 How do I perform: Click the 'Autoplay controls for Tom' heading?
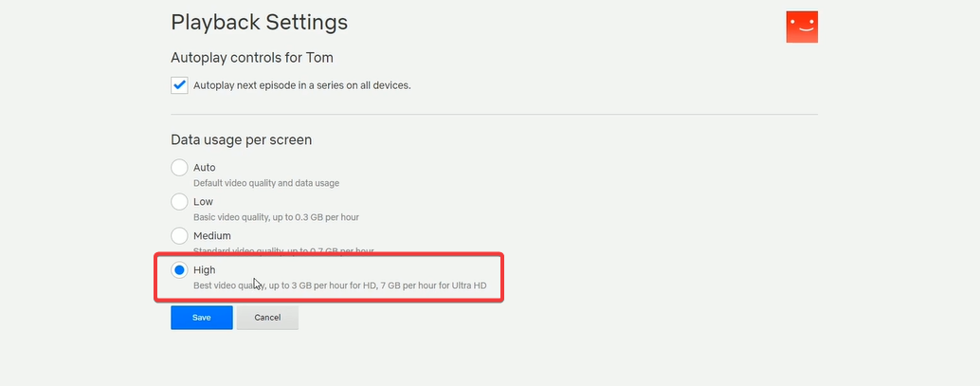[x=252, y=57]
